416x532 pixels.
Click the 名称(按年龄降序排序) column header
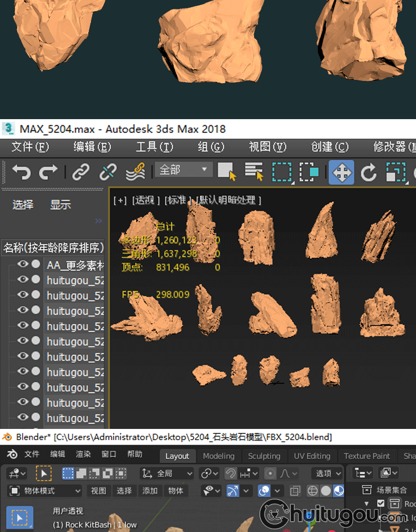53,247
